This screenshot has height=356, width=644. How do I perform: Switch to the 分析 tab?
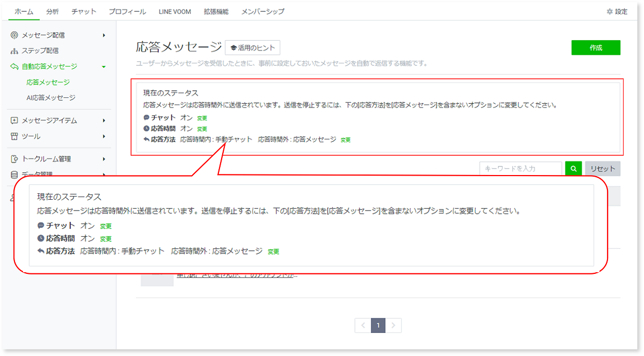pos(52,11)
